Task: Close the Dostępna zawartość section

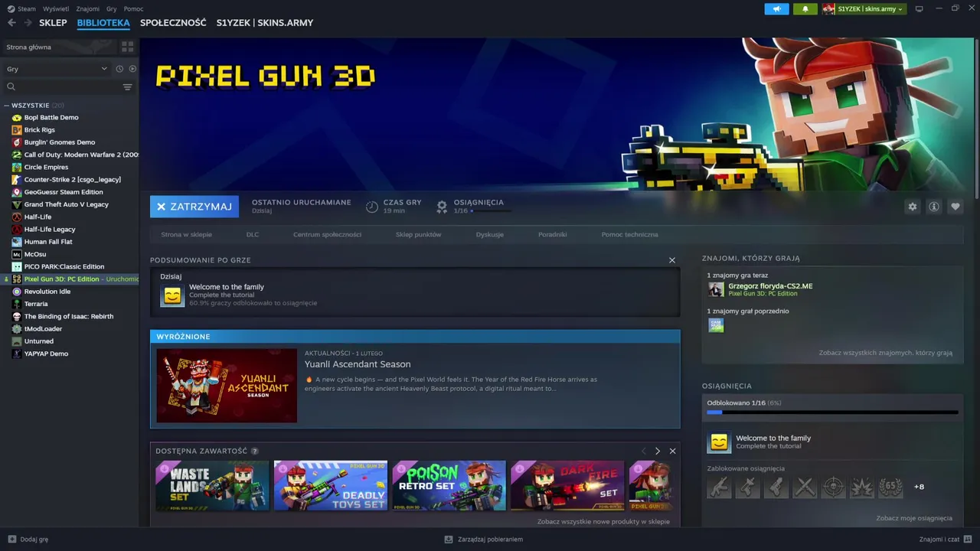Action: pyautogui.click(x=672, y=451)
